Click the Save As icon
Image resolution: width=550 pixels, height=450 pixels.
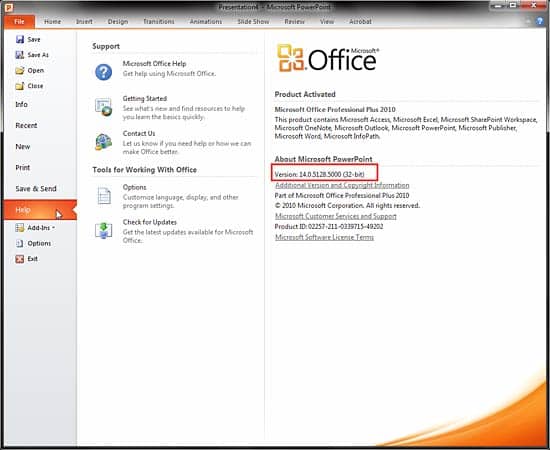pos(20,55)
